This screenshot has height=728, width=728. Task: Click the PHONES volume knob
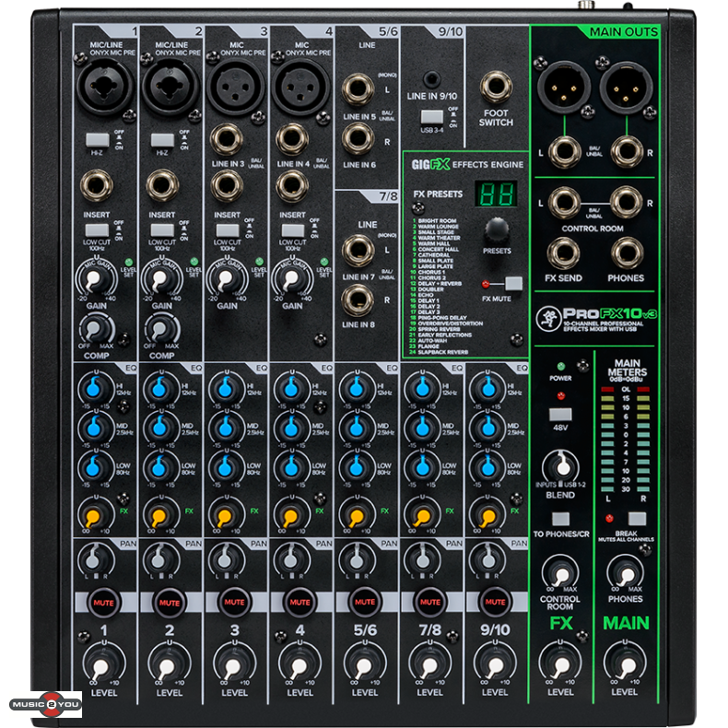click(626, 574)
